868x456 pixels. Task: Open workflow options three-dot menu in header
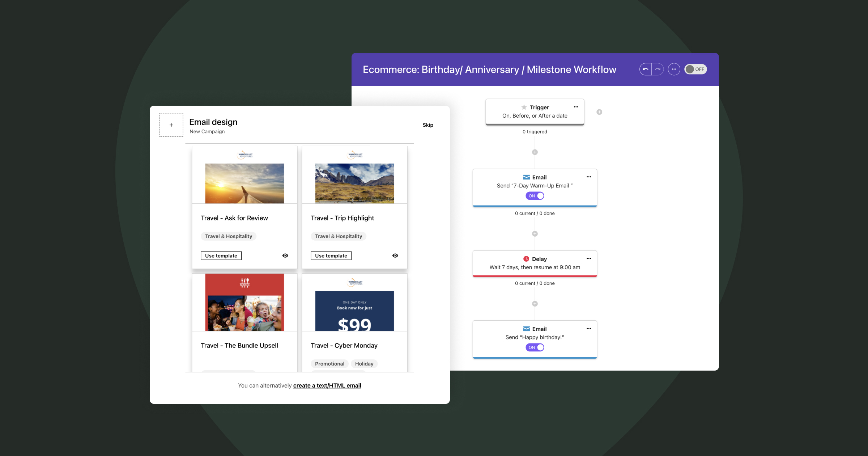click(x=674, y=69)
